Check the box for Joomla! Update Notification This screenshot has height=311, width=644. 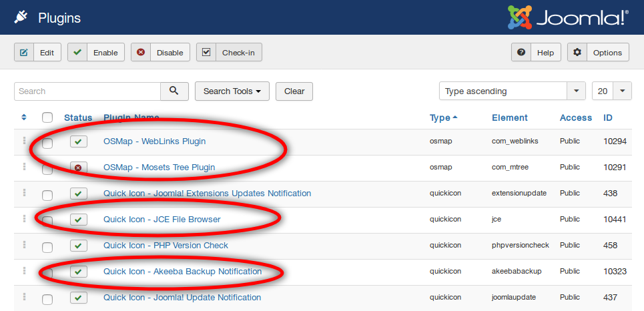pyautogui.click(x=47, y=299)
